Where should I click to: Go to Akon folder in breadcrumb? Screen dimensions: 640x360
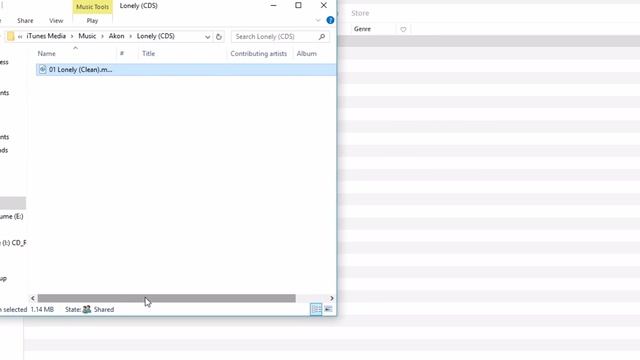click(x=116, y=36)
